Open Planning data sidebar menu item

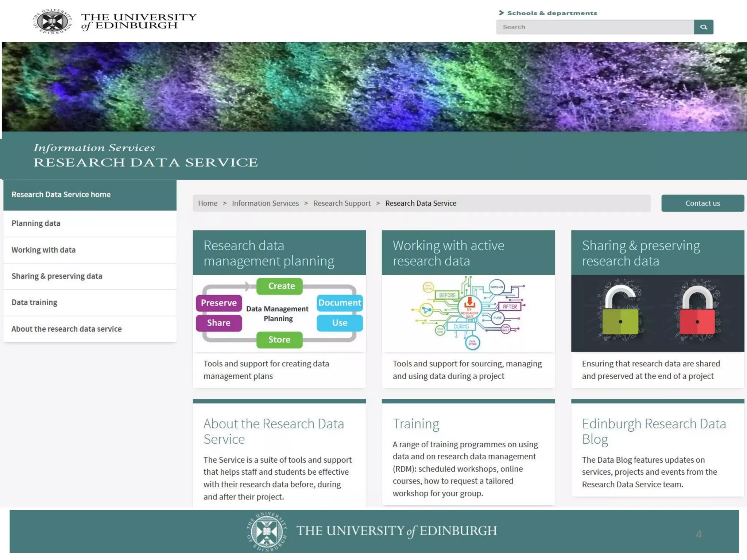(36, 223)
